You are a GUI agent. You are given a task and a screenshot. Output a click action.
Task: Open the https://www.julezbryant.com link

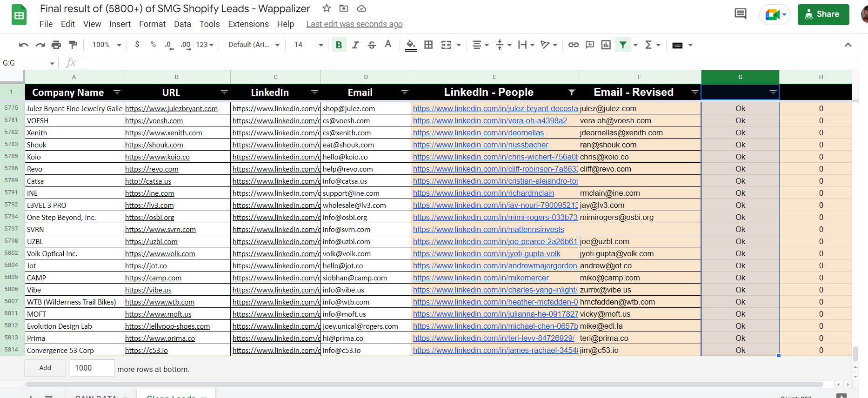pyautogui.click(x=171, y=109)
